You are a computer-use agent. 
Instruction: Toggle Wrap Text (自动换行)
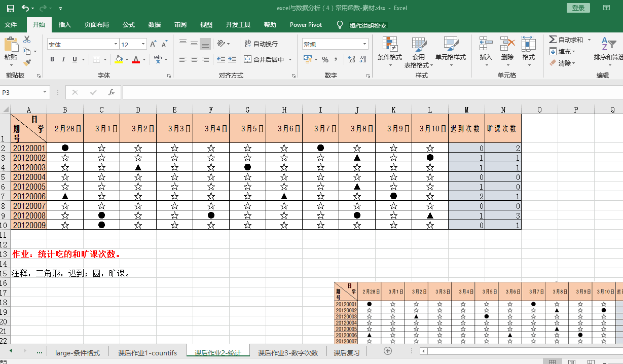[261, 44]
